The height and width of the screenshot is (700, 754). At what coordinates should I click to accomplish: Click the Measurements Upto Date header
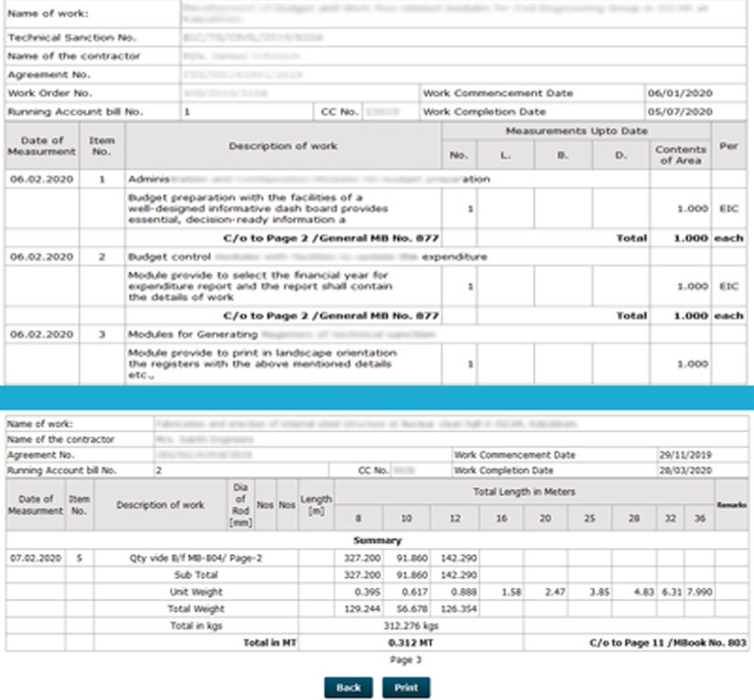pyautogui.click(x=576, y=131)
